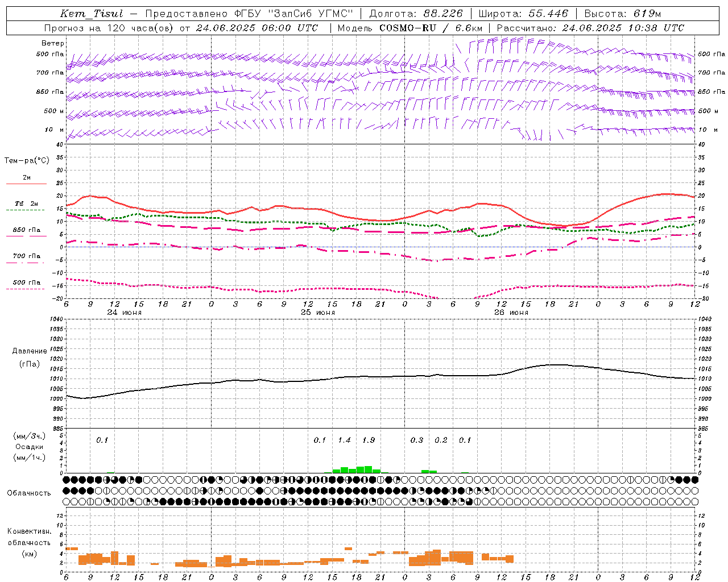Click the 'Конвективн.' convective label
This screenshot has height=582, width=728.
tap(29, 531)
